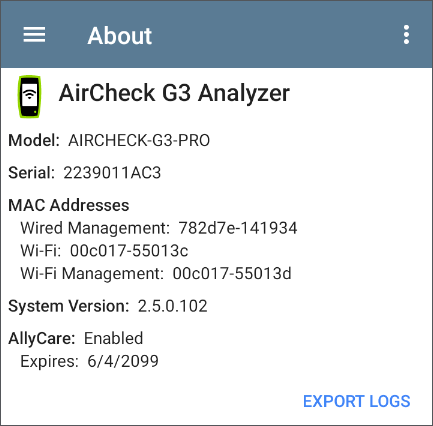The image size is (433, 426).
Task: Click the Wired Management label
Action: pos(95,228)
